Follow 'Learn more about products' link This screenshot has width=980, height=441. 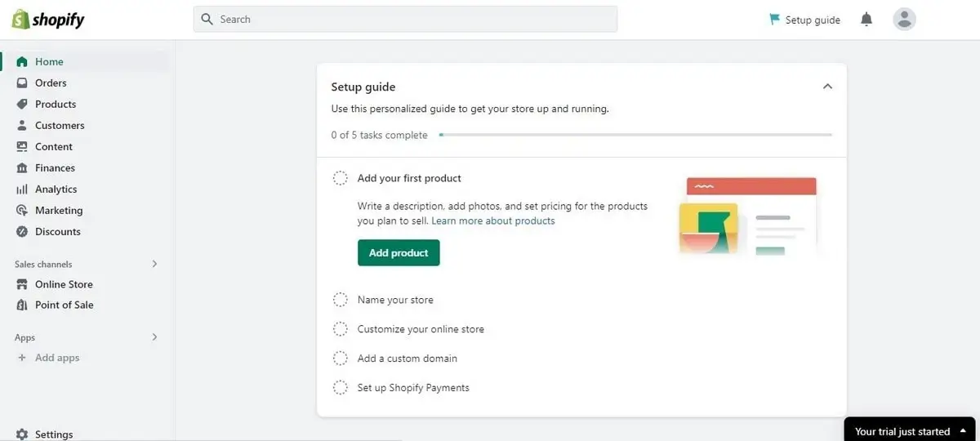pyautogui.click(x=493, y=221)
